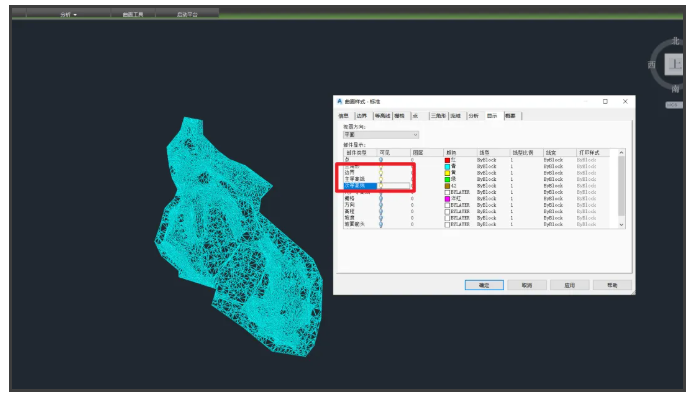Switch to the 栅格 tab in tab strip

[400, 116]
